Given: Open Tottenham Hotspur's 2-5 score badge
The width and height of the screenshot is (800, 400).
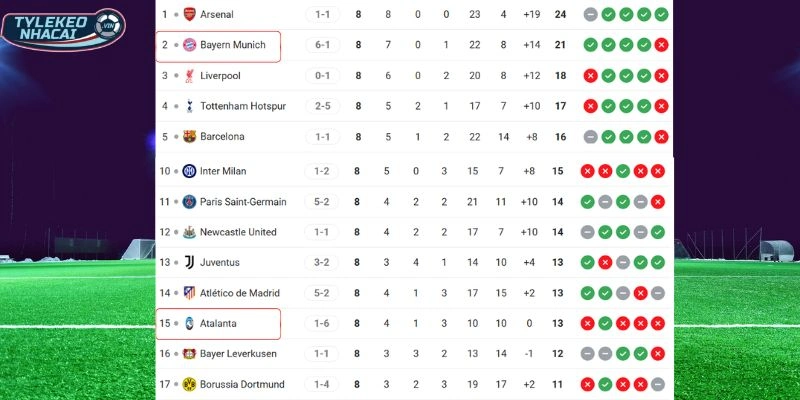Looking at the screenshot, I should 323,106.
